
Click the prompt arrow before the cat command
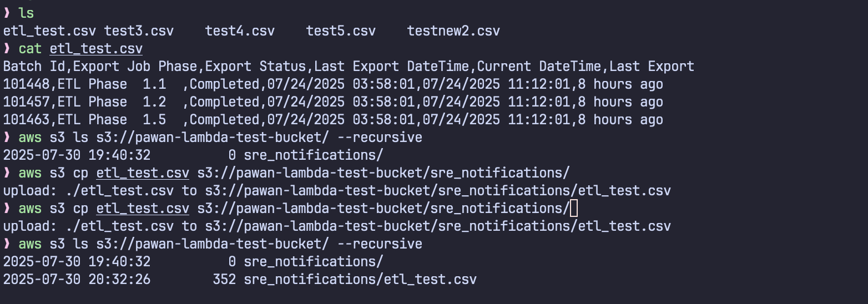coord(7,49)
